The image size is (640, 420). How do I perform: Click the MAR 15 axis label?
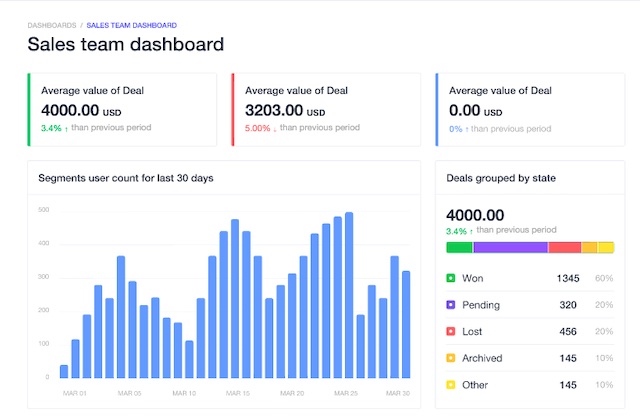point(238,393)
